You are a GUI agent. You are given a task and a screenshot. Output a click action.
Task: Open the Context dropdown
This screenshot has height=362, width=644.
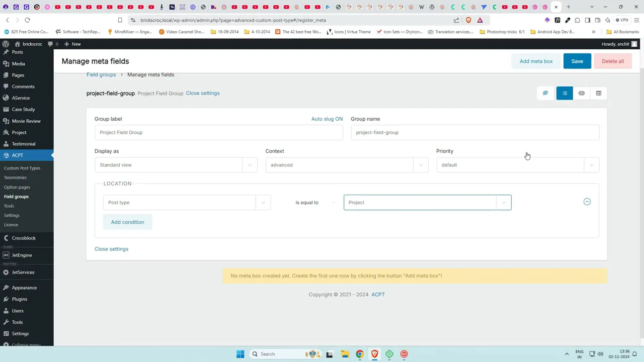coord(347,165)
